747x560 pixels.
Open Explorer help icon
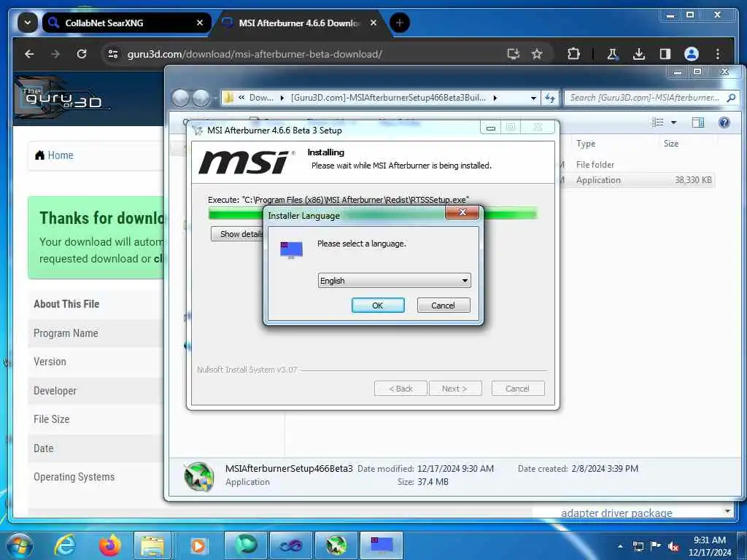(724, 122)
